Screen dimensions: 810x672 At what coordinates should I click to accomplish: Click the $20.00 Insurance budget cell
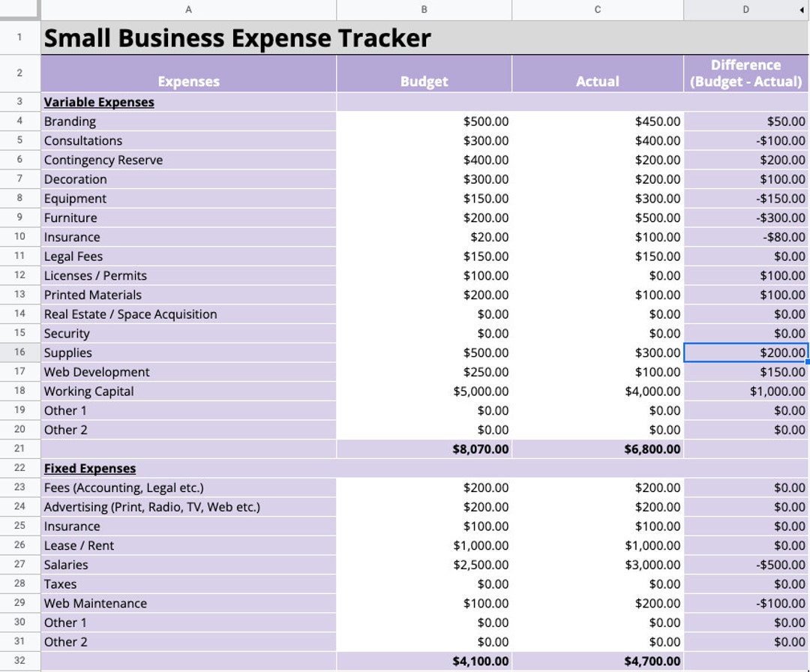click(424, 237)
